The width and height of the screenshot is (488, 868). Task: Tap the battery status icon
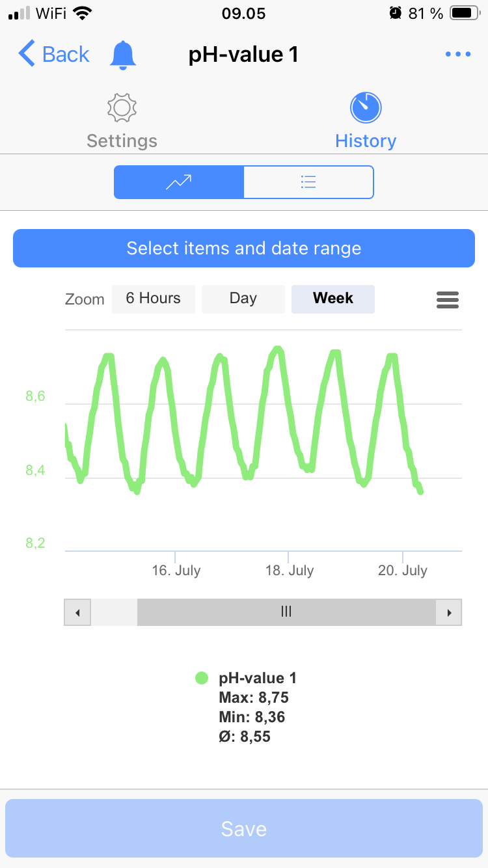465,13
